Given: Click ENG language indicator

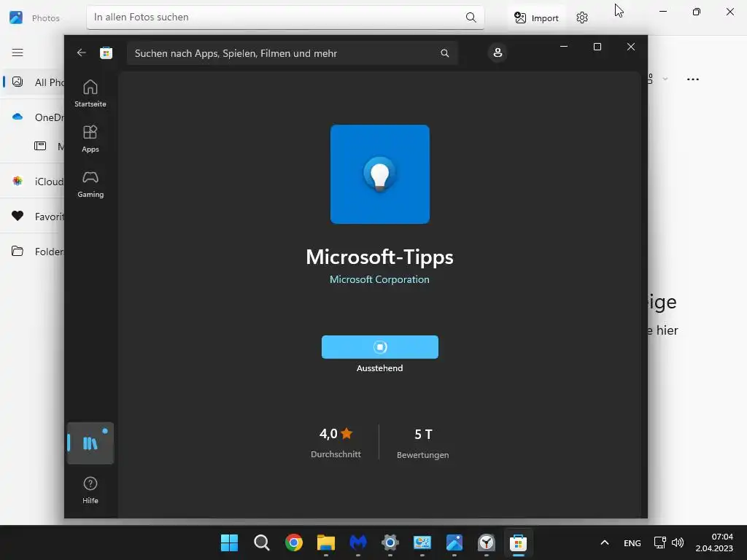Looking at the screenshot, I should click(x=632, y=542).
